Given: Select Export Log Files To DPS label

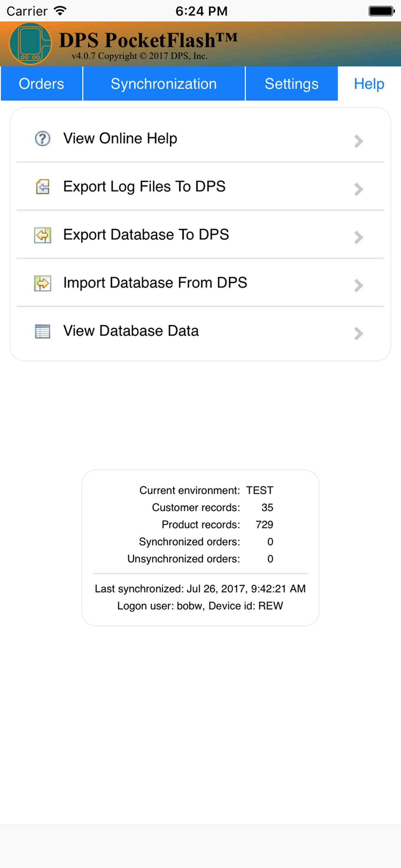Looking at the screenshot, I should (144, 187).
